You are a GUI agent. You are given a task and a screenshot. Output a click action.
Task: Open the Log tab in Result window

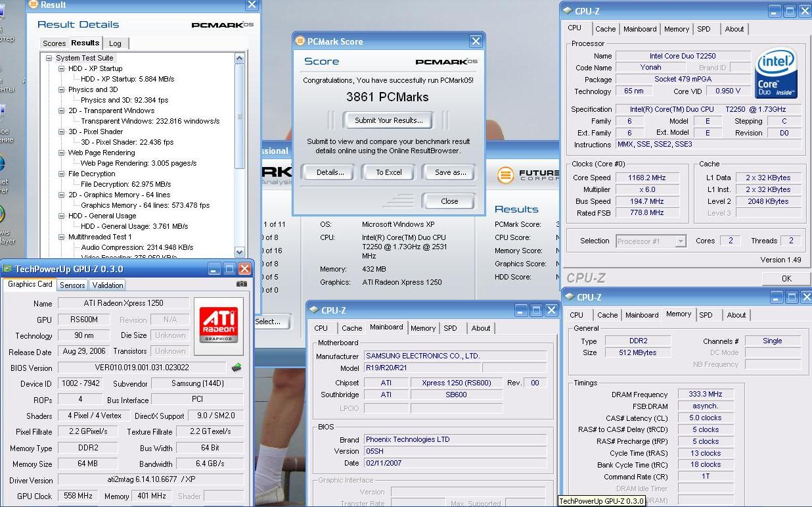pyautogui.click(x=115, y=43)
